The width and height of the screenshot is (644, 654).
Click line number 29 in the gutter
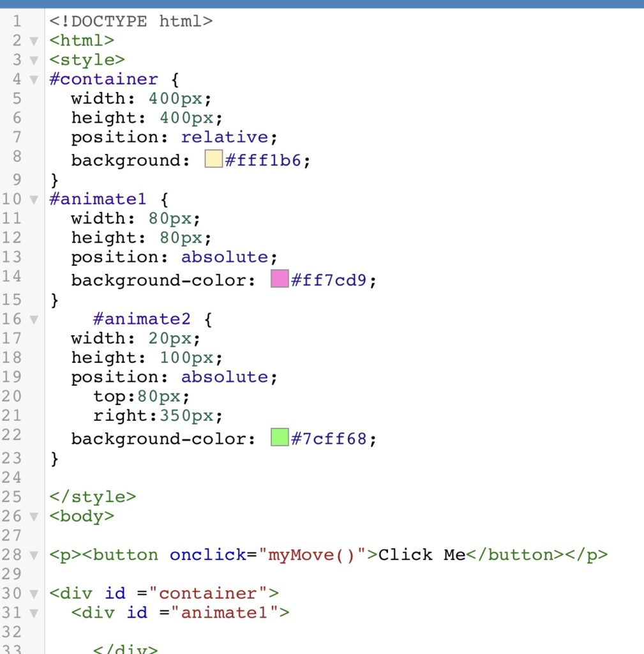(x=11, y=574)
